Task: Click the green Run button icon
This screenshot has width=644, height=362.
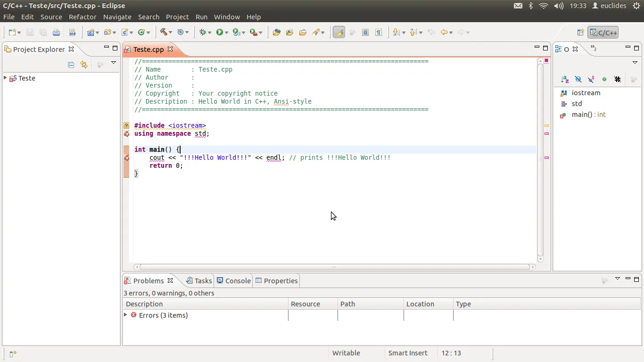Action: tap(219, 32)
